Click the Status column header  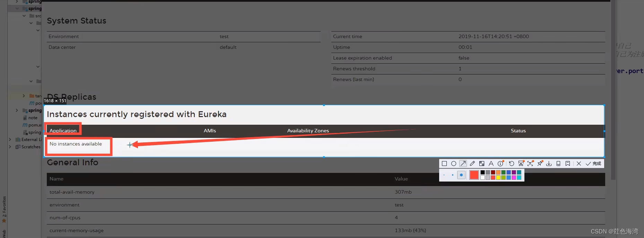[x=518, y=131]
